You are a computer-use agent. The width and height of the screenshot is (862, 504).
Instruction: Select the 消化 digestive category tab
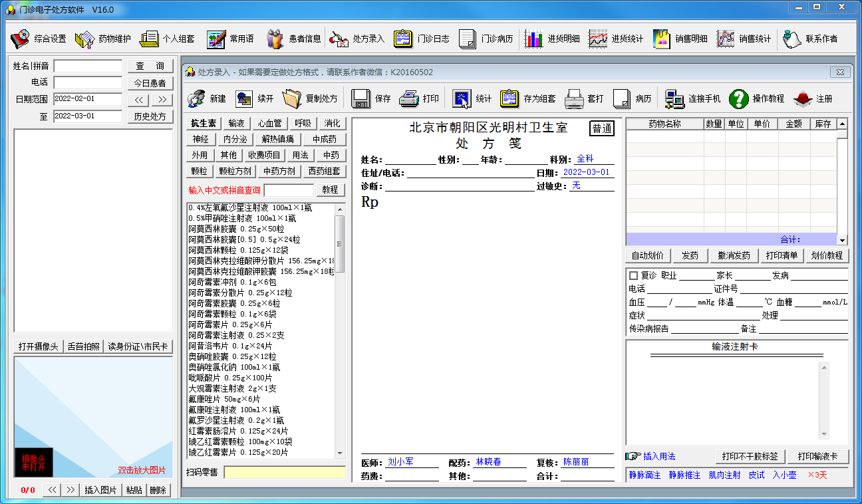click(x=333, y=124)
